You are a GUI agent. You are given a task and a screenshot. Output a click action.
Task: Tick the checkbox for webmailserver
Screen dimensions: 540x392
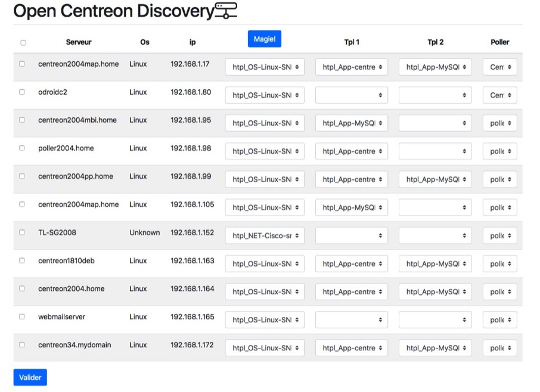click(x=22, y=317)
